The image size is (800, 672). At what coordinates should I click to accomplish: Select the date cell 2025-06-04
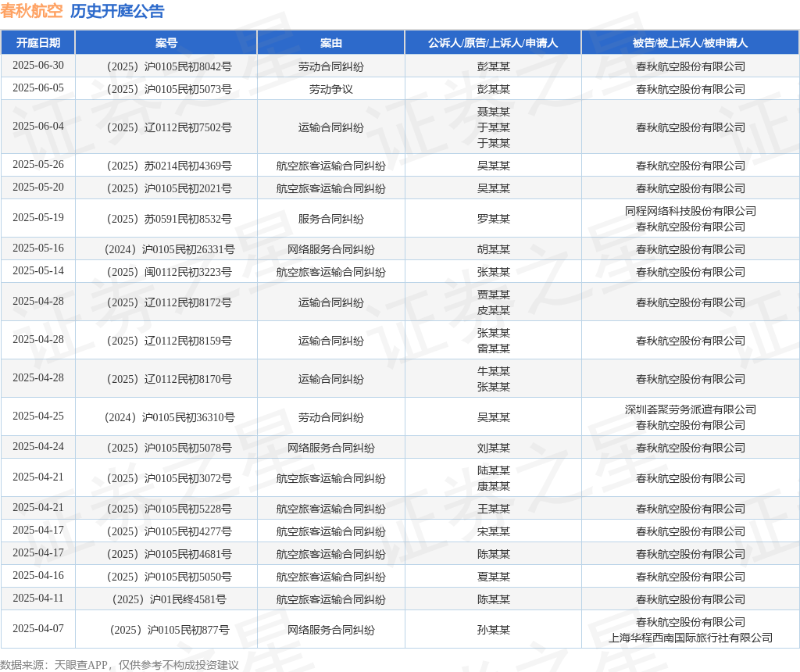(38, 126)
